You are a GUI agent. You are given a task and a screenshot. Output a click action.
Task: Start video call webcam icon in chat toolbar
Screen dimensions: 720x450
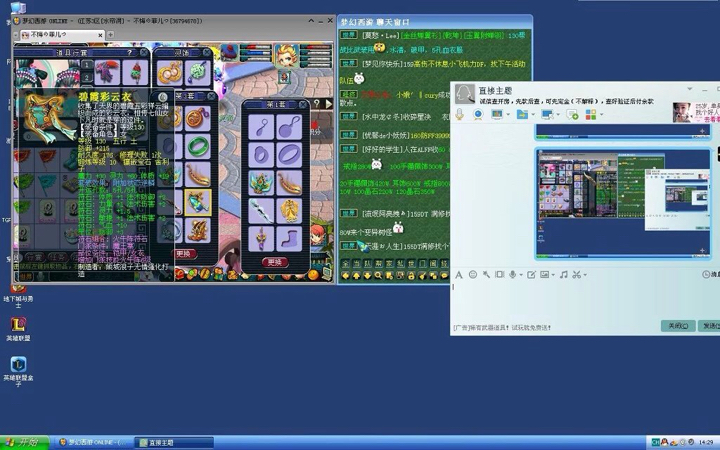pyautogui.click(x=478, y=114)
